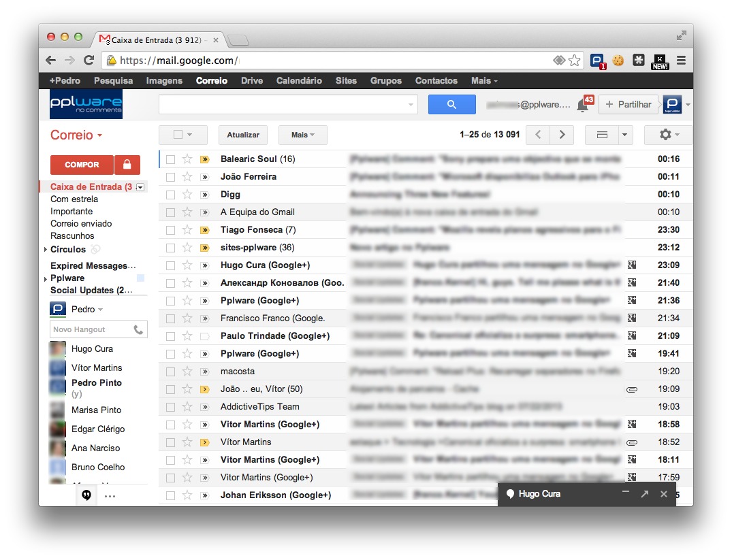Viewport: 732px width, 560px height.
Task: Open Calendário in the Google bar
Action: 299,81
